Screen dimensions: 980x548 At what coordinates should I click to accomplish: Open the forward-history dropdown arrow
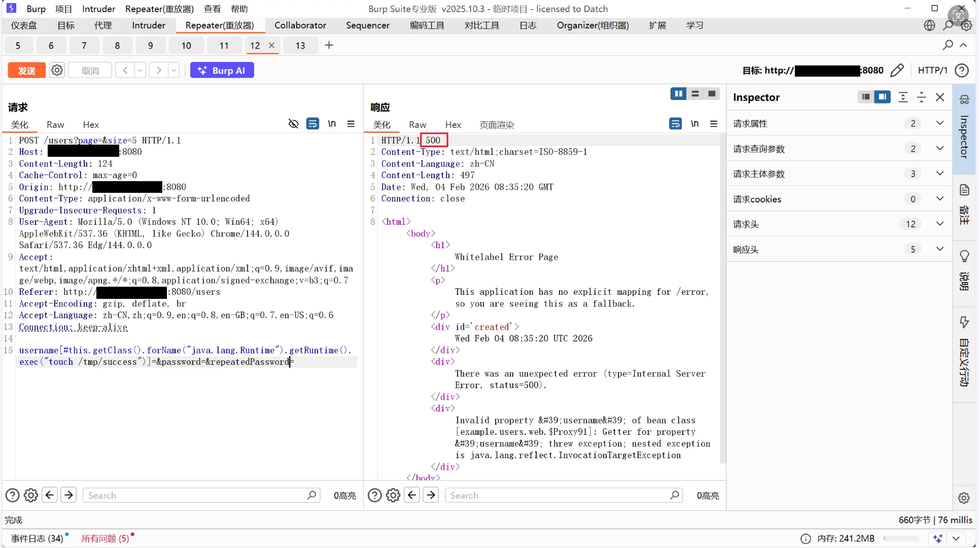point(174,70)
